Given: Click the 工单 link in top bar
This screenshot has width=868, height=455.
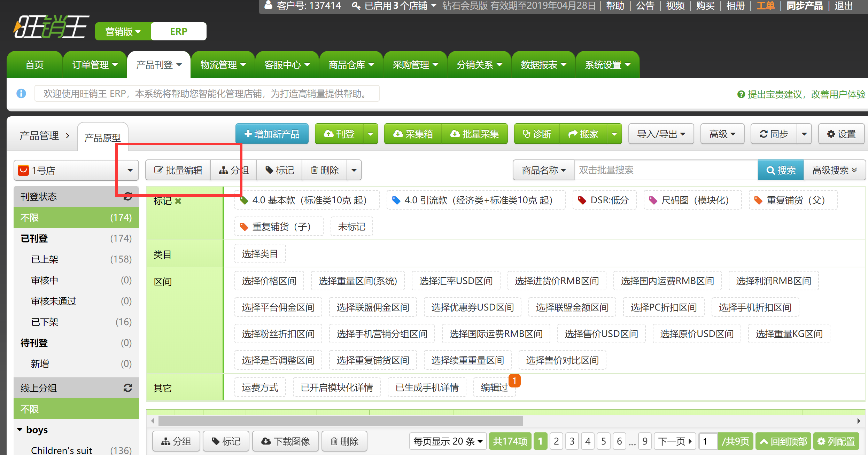Looking at the screenshot, I should click(765, 6).
